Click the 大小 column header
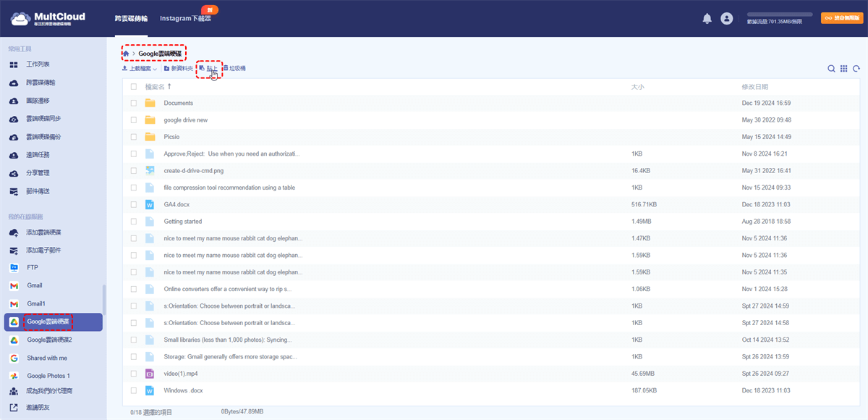Viewport: 868px width, 420px height. 637,86
